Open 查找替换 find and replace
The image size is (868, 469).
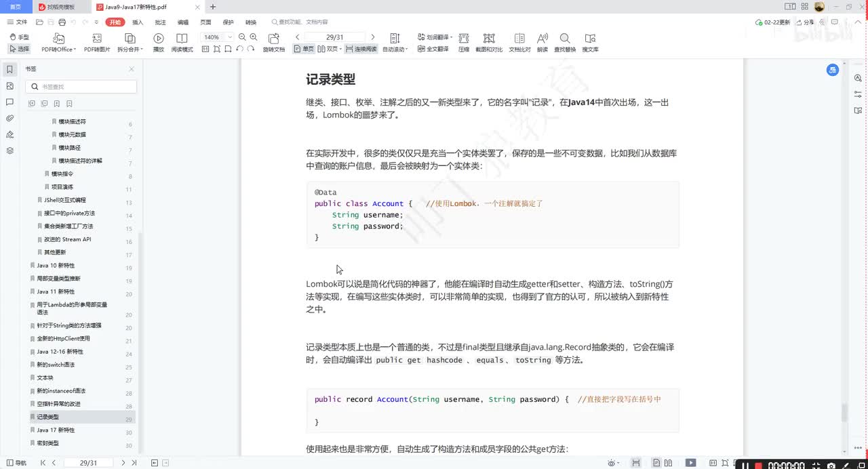(x=565, y=43)
